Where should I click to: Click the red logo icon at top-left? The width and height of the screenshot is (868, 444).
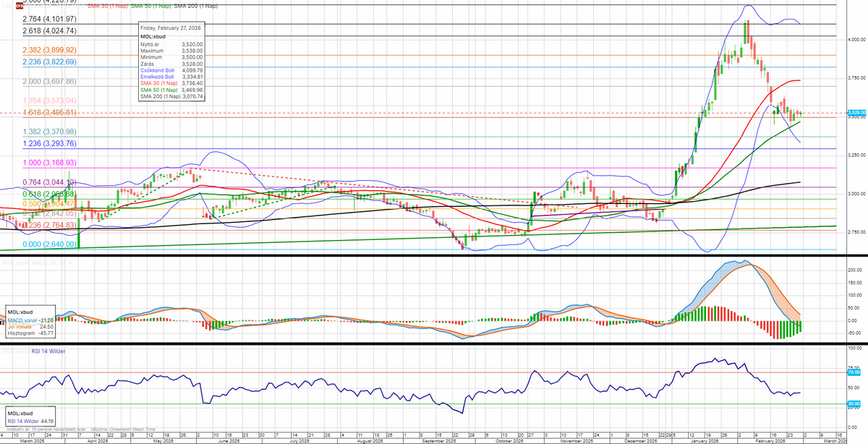(x=18, y=6)
